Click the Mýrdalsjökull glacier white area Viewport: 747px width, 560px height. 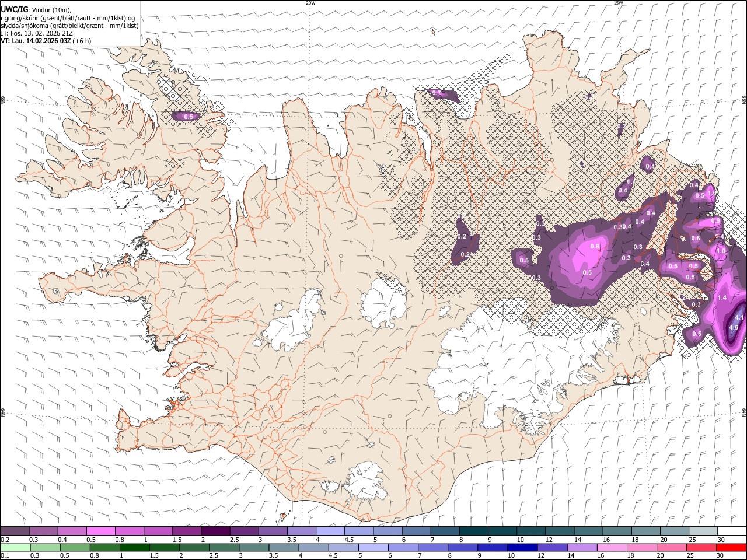coord(365,480)
